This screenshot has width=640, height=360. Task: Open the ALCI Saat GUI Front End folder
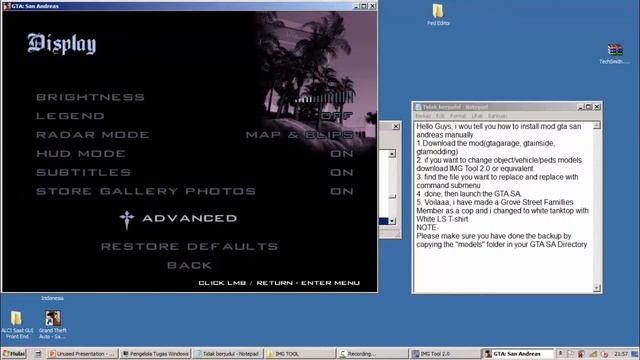(x=17, y=324)
